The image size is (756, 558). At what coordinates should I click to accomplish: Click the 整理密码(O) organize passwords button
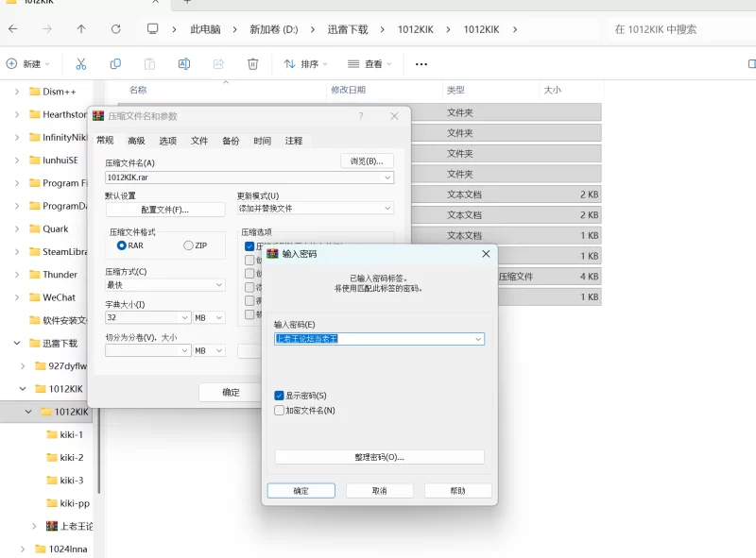point(380,457)
